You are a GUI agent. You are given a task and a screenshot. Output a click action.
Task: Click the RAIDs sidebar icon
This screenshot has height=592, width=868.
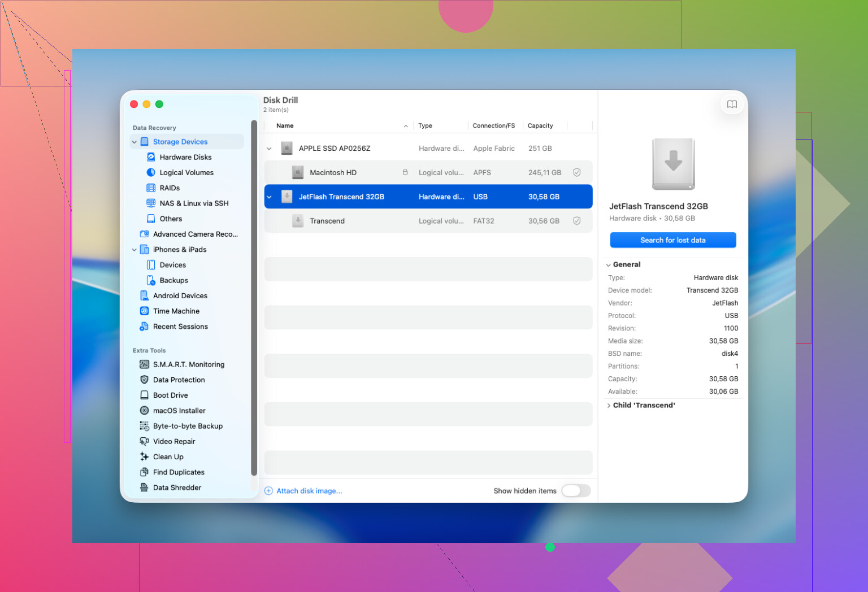(151, 188)
